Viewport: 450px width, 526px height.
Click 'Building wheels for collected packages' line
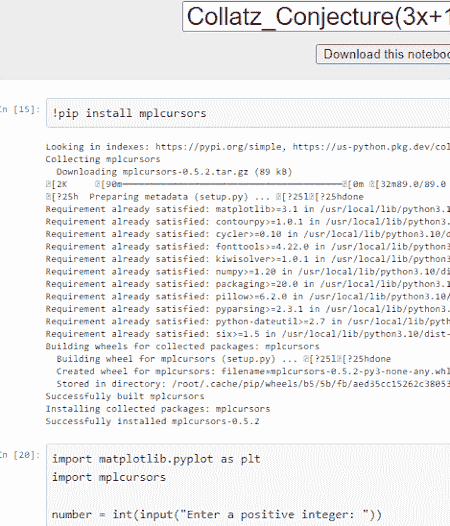coord(183,346)
